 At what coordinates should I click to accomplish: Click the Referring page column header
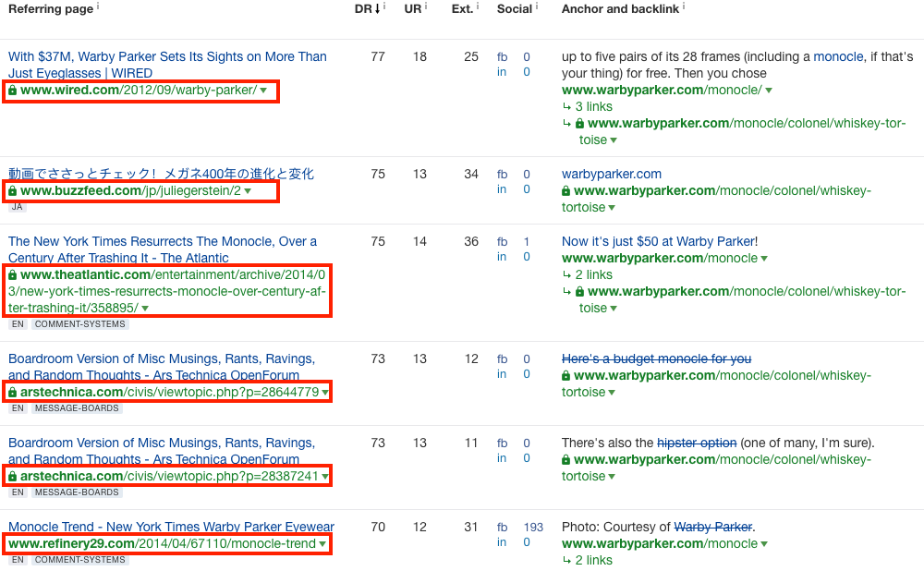pos(51,9)
